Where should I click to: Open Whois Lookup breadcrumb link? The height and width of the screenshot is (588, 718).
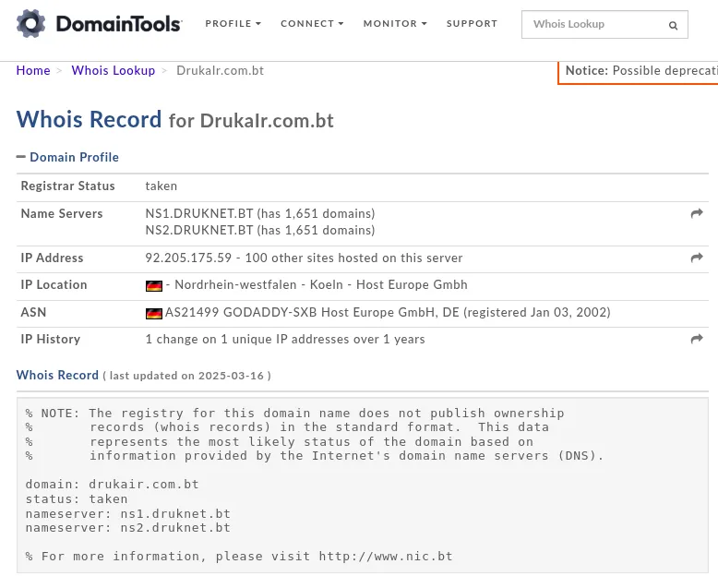pos(114,70)
